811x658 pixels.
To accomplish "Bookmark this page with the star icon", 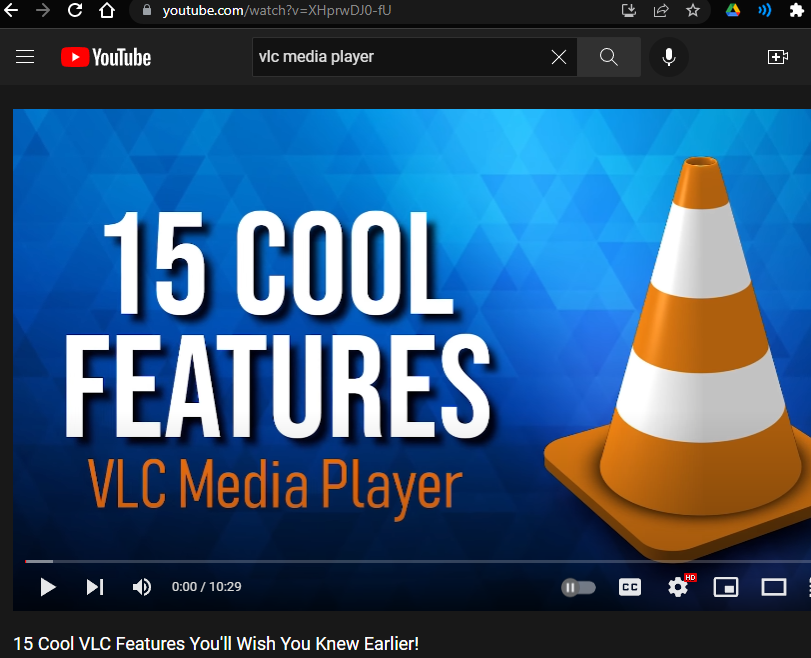I will pyautogui.click(x=693, y=10).
